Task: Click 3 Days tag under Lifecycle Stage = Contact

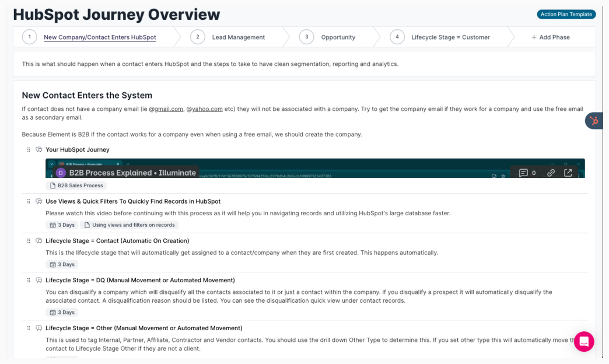Action: pyautogui.click(x=62, y=265)
